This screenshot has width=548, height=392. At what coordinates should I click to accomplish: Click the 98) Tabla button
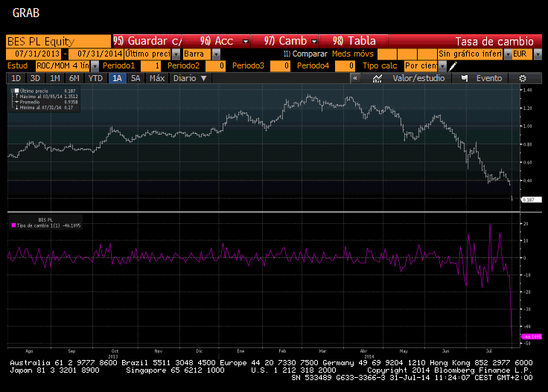click(354, 41)
